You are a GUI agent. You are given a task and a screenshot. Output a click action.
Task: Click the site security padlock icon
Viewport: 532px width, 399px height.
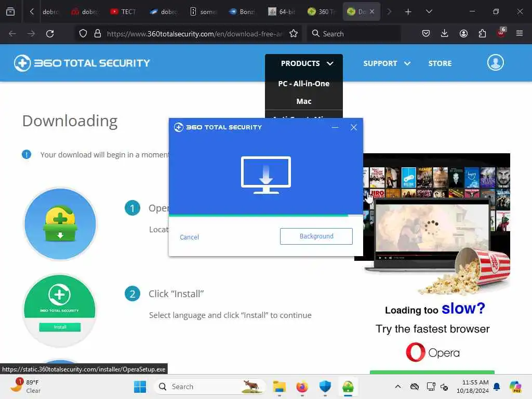[98, 34]
